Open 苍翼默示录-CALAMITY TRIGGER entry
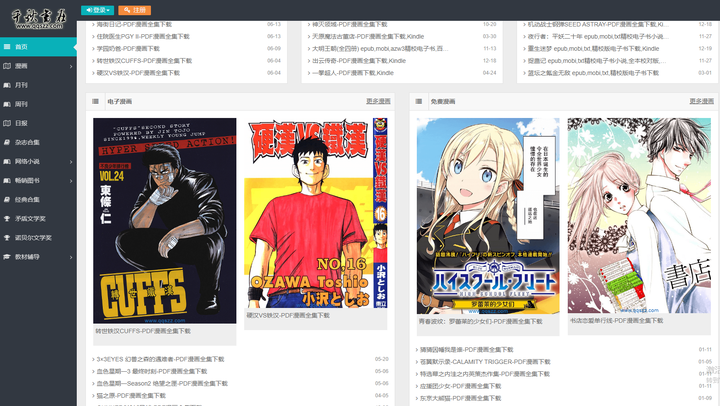Image resolution: width=720 pixels, height=406 pixels. tap(485, 362)
